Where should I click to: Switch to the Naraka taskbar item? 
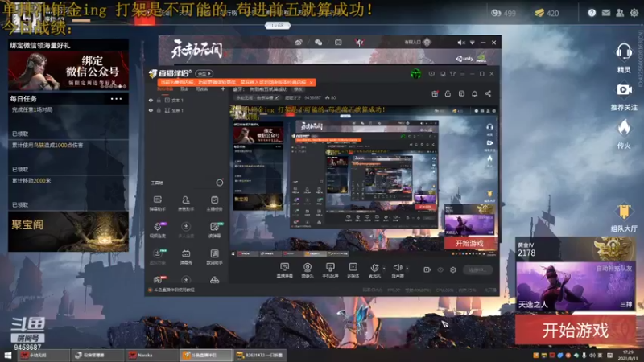pos(151,355)
